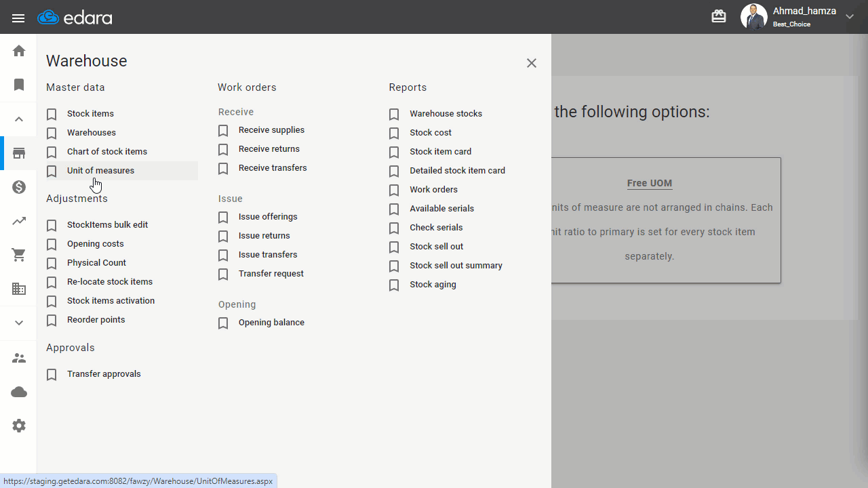Open Stock aging report
868x488 pixels.
pyautogui.click(x=433, y=285)
